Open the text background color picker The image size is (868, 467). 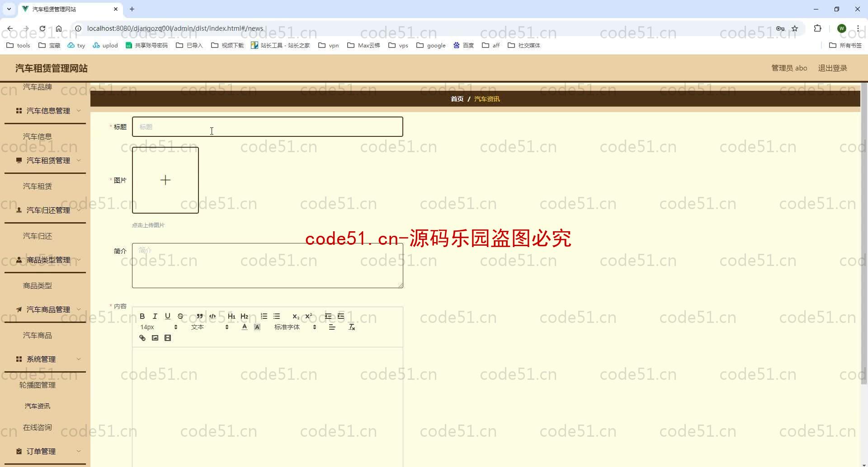tap(257, 327)
